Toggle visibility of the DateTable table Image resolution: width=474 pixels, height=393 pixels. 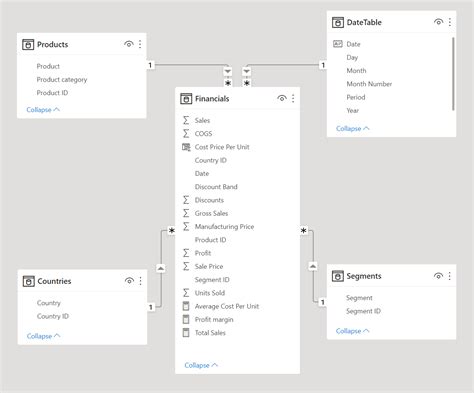click(438, 22)
